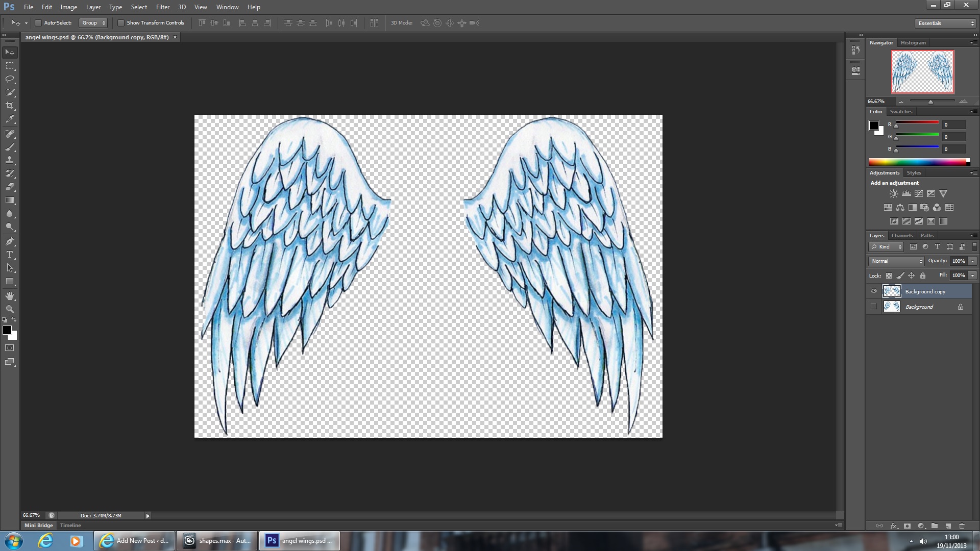Open the Select menu
The height and width of the screenshot is (551, 980).
tap(138, 7)
